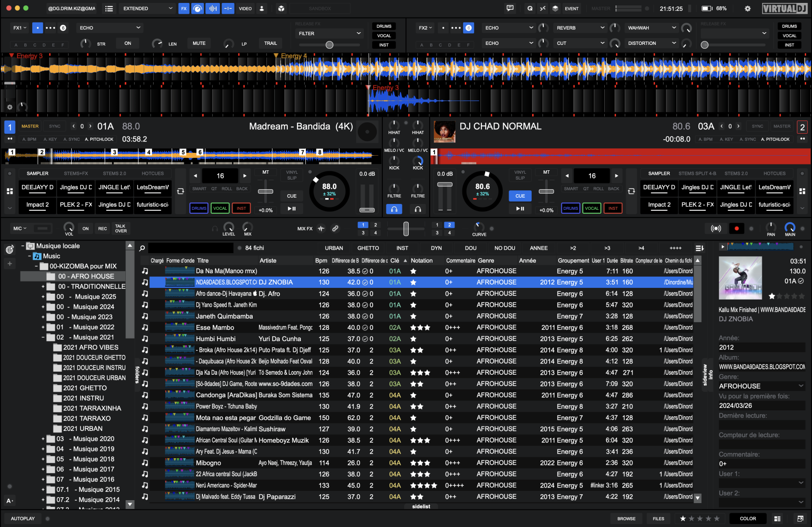Toggle echo effect ON for FX1
Viewport: 812px width, 527px height.
click(x=128, y=43)
